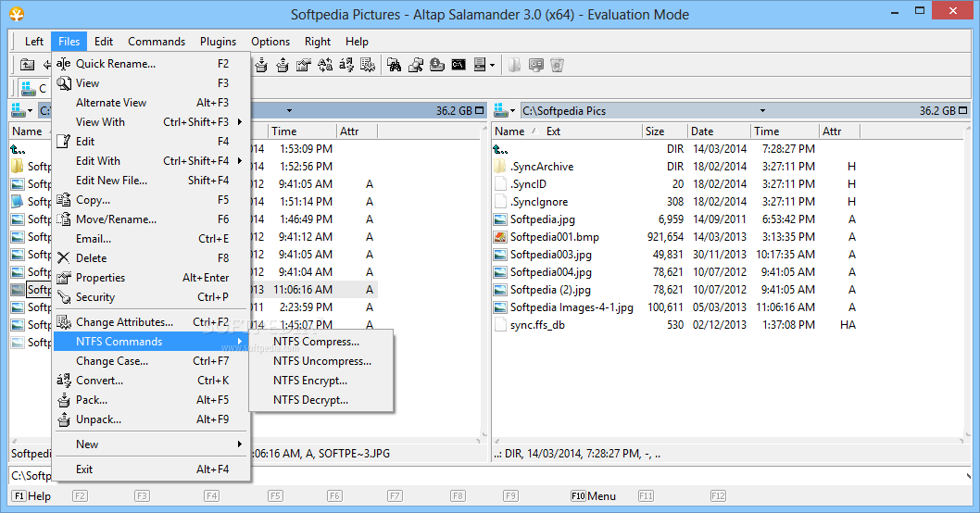Viewport: 980px width, 513px height.
Task: Click right panel 36.2 GB free space label
Action: coord(937,110)
